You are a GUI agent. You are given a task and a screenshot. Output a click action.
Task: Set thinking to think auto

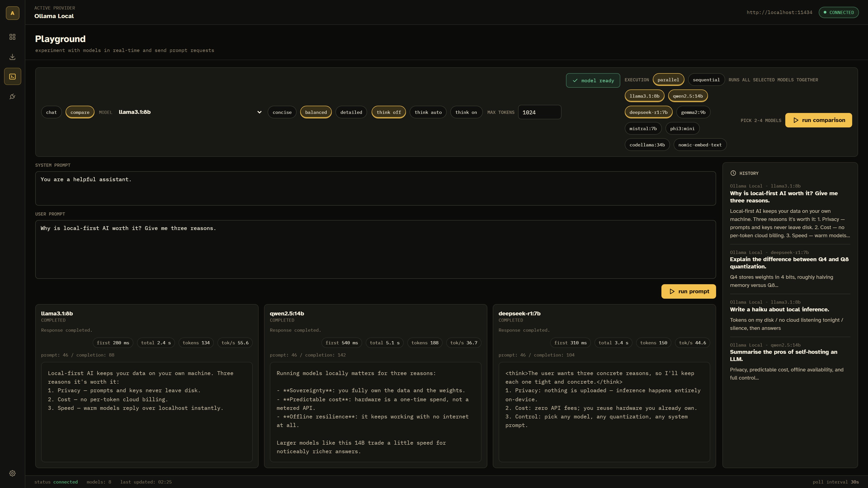point(428,112)
